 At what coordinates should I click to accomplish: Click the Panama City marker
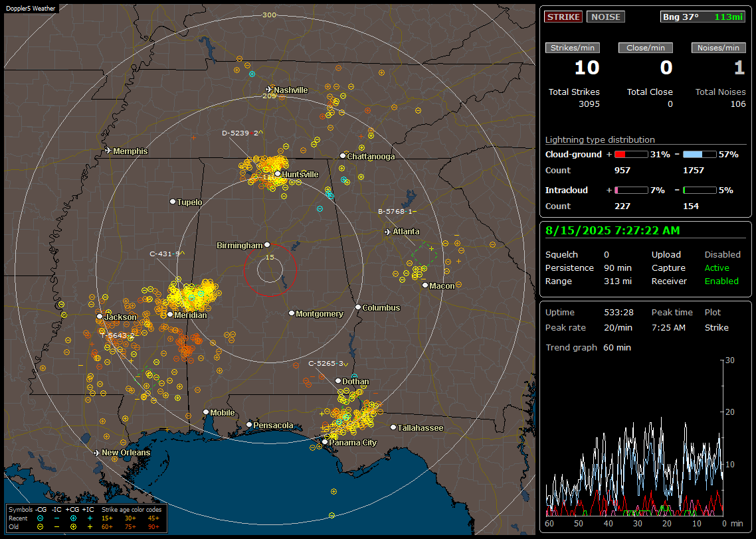[x=325, y=441]
